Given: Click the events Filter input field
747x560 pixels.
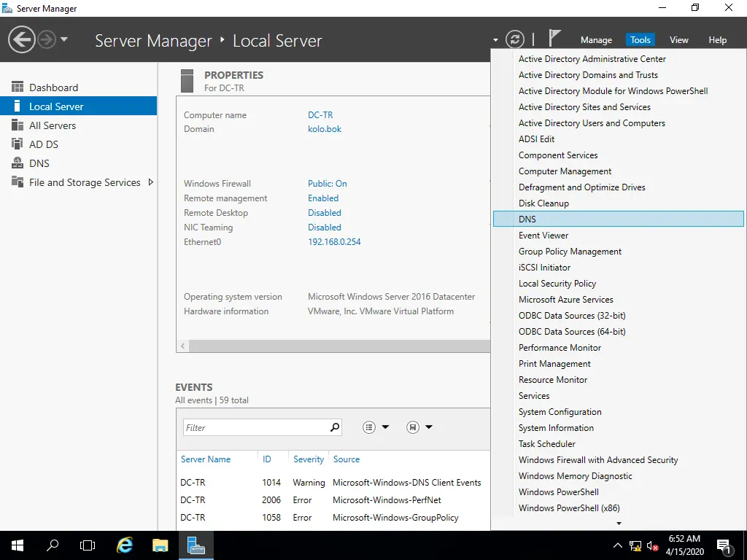Looking at the screenshot, I should (256, 427).
